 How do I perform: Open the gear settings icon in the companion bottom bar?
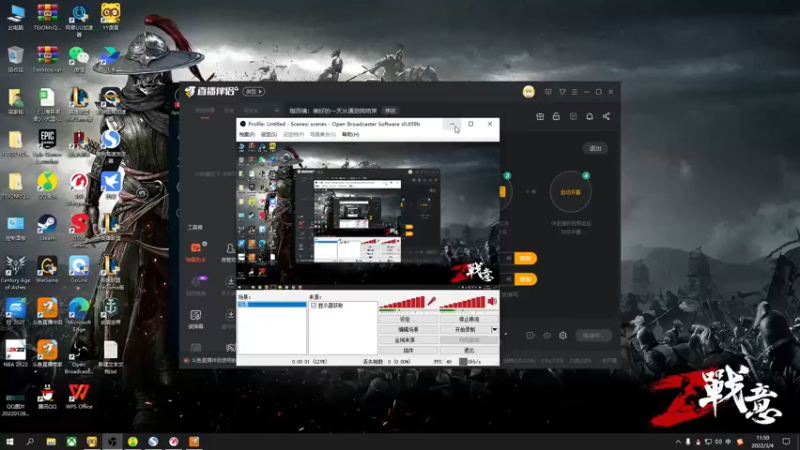coord(563,335)
